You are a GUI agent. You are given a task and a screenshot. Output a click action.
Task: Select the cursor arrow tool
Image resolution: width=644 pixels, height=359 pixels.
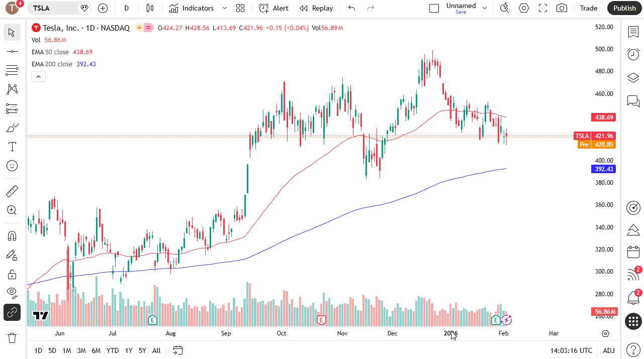(x=12, y=33)
